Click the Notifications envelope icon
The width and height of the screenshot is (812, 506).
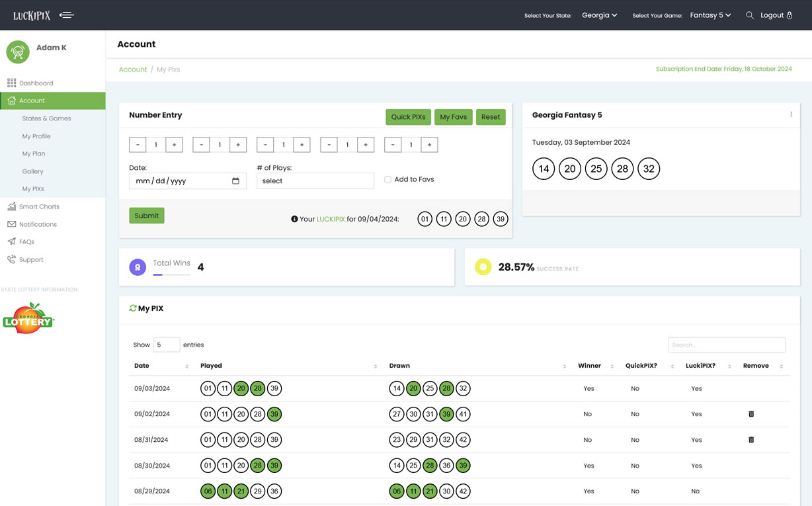[11, 224]
